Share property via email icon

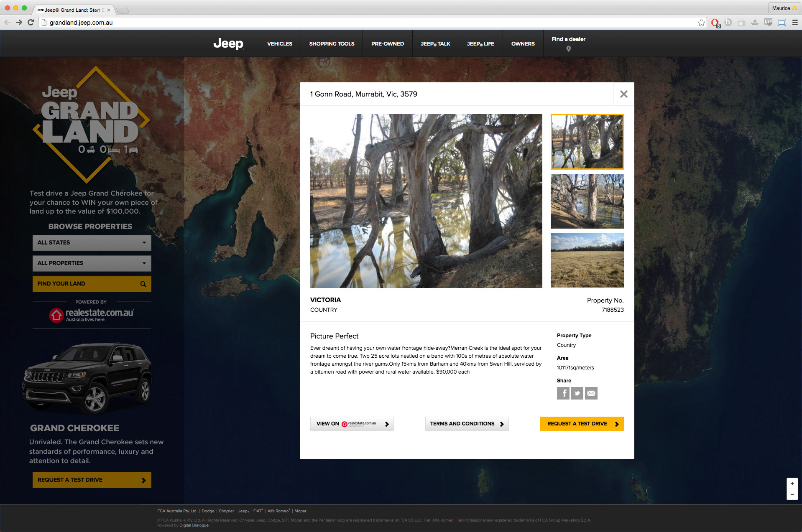pyautogui.click(x=591, y=393)
